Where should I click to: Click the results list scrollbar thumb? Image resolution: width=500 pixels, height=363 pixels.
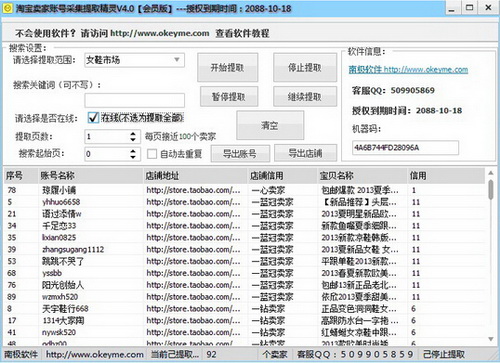[491, 189]
